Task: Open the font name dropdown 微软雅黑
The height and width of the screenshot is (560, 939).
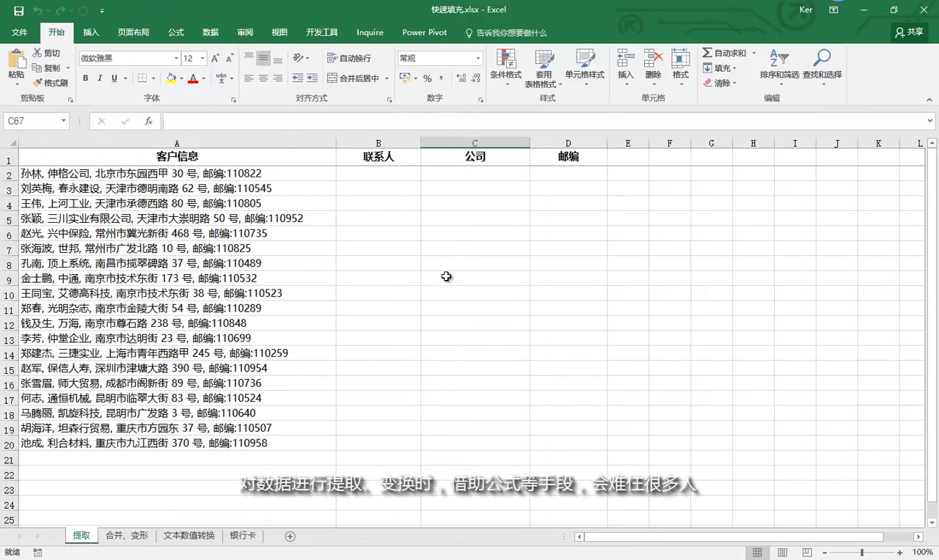Action: pyautogui.click(x=176, y=58)
